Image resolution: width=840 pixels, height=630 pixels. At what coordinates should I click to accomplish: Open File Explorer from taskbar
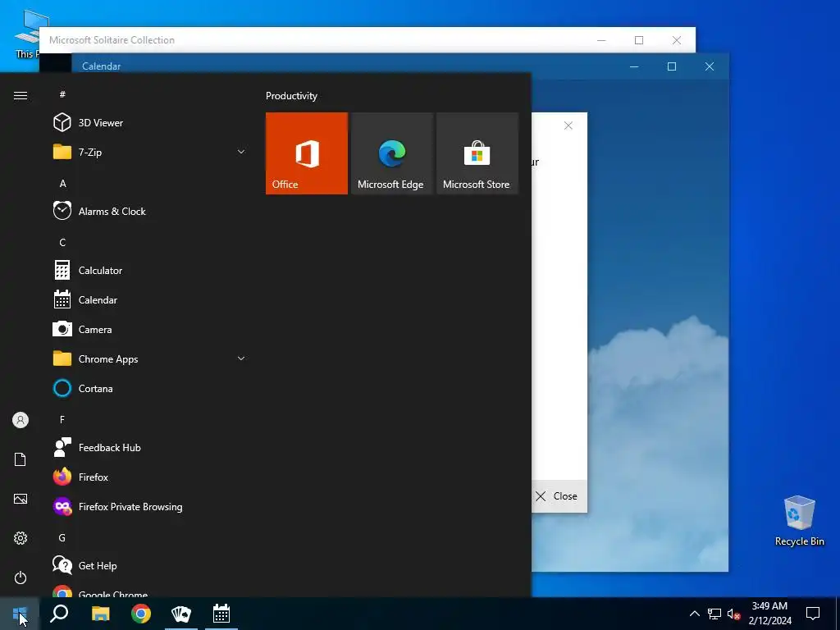[100, 614]
